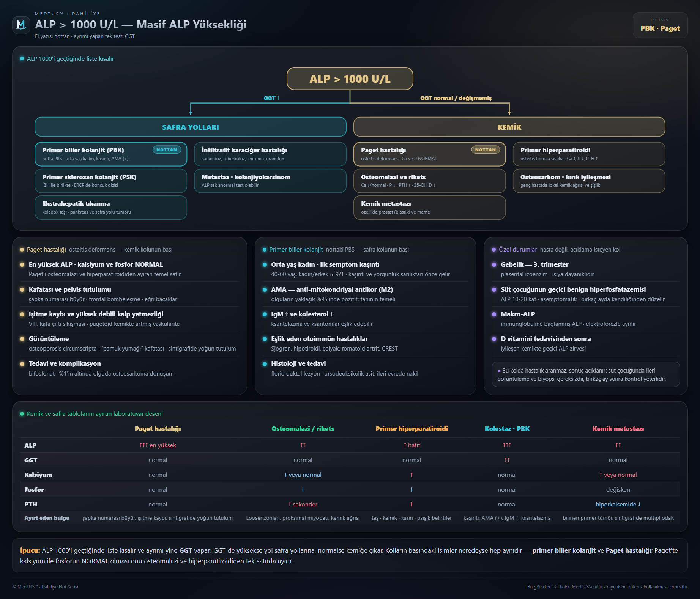Click the MedTUS logo icon
This screenshot has height=599, width=700.
[21, 25]
